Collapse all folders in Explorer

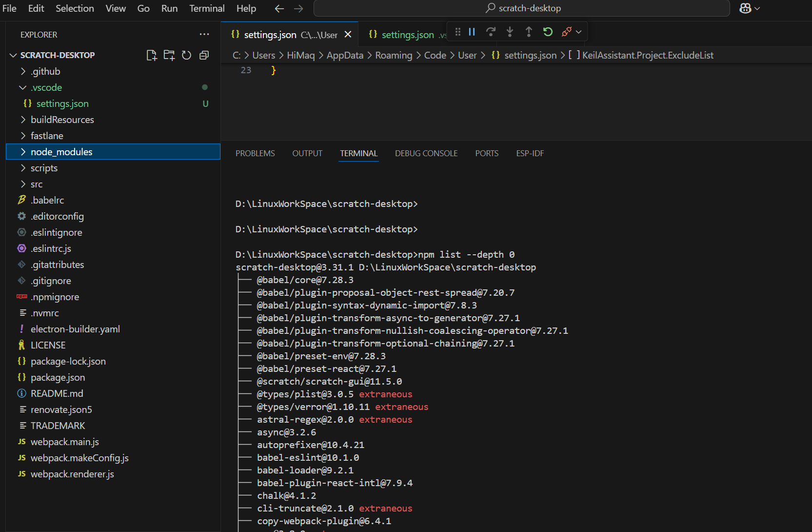pyautogui.click(x=204, y=55)
